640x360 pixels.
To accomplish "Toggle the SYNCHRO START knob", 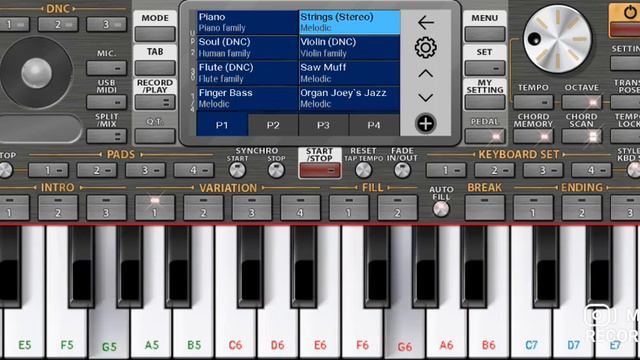I will [237, 170].
